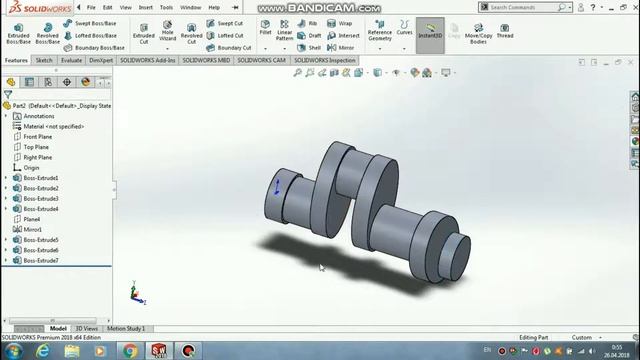Select Move/Copy Bodies tool
Viewport: 640px width, 360px height.
[x=478, y=33]
